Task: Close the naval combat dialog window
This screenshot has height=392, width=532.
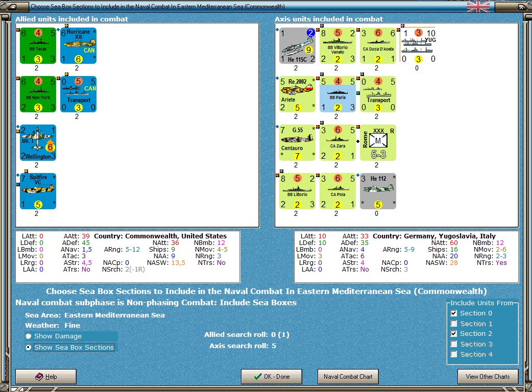Action: click(x=521, y=7)
